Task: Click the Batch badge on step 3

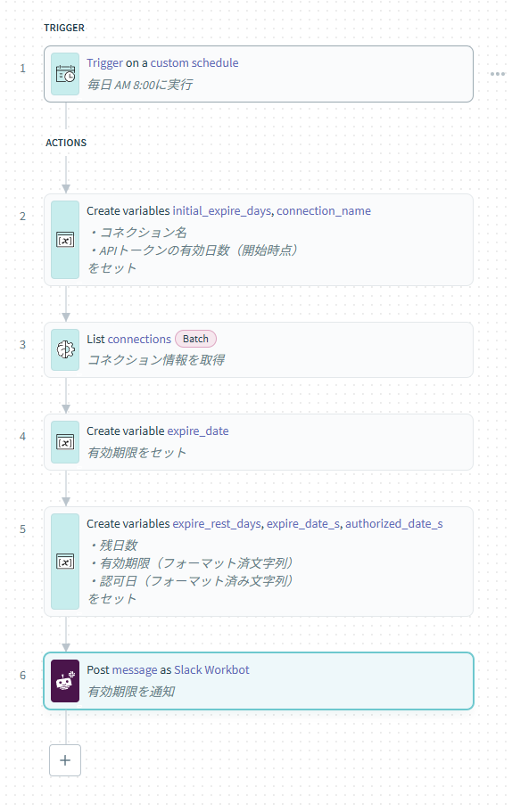Action: [x=195, y=339]
